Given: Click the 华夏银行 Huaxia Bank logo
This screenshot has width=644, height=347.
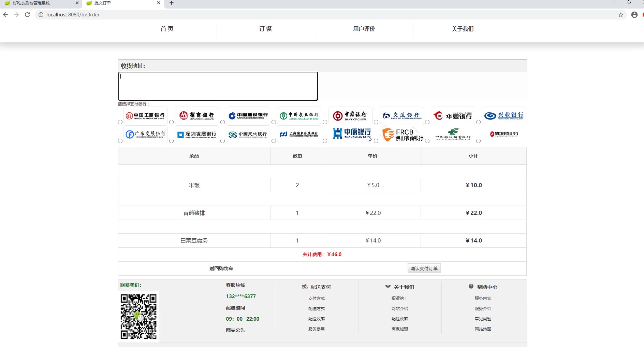Looking at the screenshot, I should pyautogui.click(x=453, y=116).
